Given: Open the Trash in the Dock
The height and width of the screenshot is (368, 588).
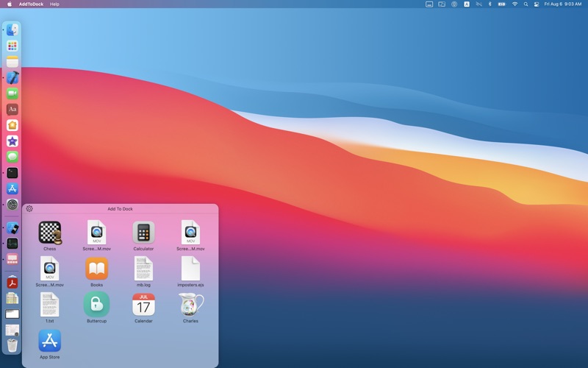Looking at the screenshot, I should [x=12, y=345].
